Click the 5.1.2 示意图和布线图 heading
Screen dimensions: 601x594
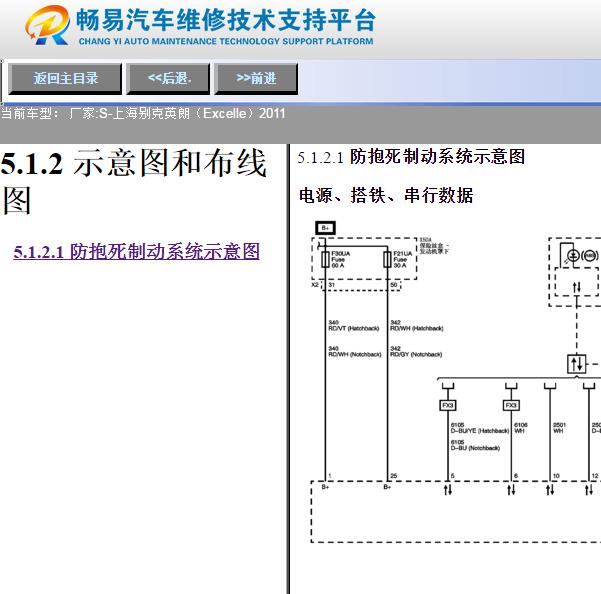tap(133, 181)
